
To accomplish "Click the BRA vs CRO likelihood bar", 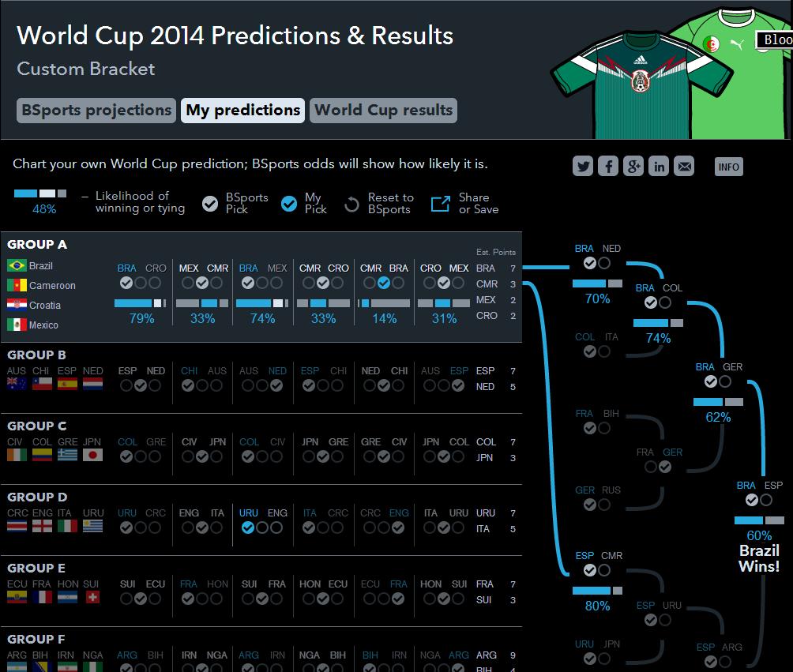I will click(140, 303).
